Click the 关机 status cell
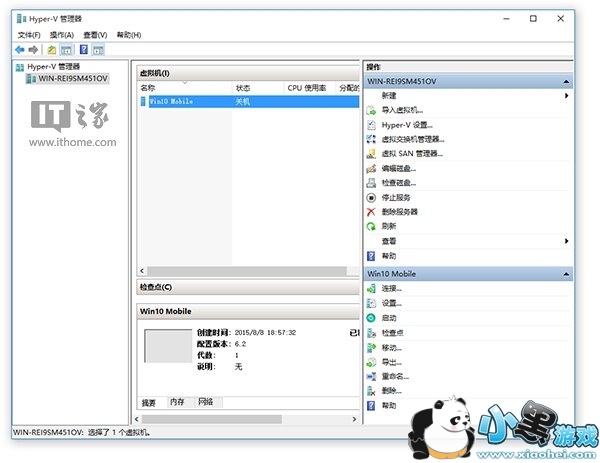 click(243, 101)
